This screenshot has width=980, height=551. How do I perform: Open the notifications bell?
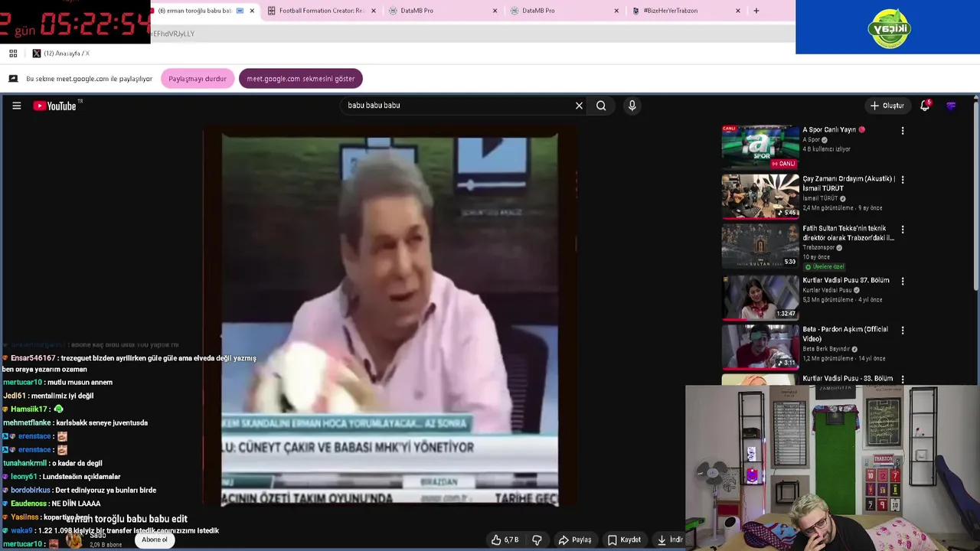[x=925, y=106]
